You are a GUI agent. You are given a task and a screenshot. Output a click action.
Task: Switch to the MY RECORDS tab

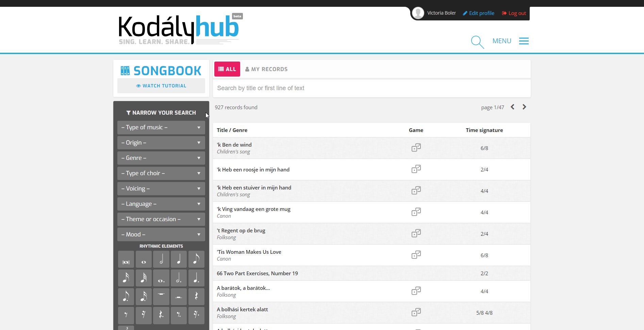pyautogui.click(x=266, y=69)
